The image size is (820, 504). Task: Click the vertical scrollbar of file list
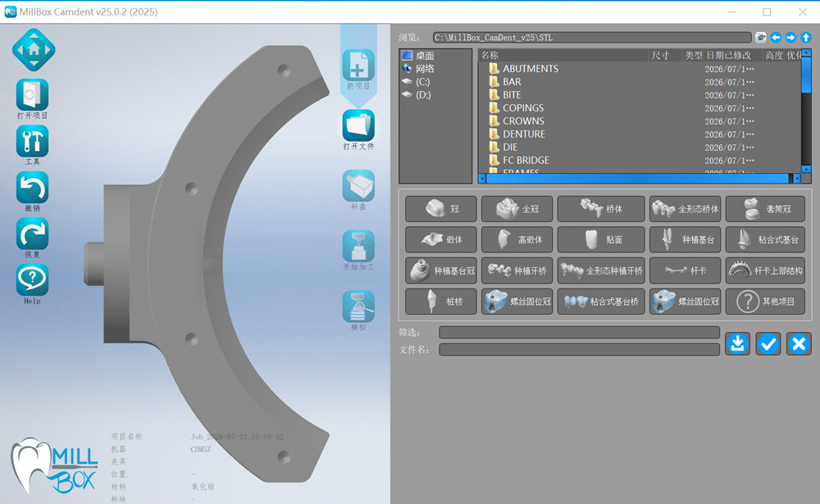coord(806,75)
